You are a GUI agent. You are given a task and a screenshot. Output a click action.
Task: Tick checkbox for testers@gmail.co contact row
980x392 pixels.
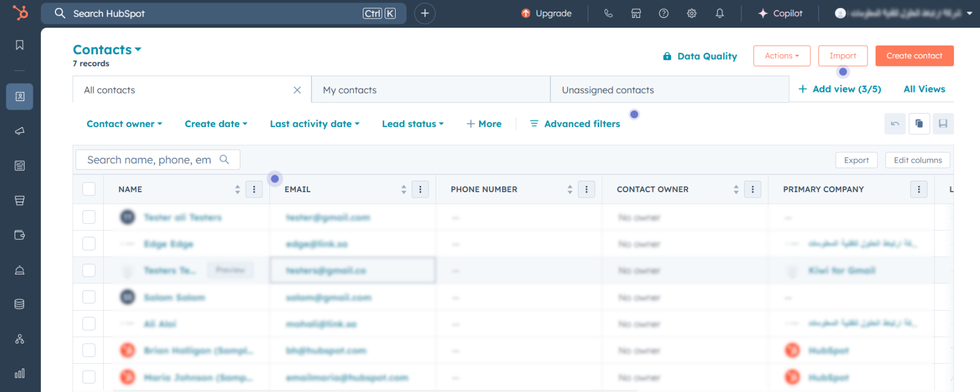(x=89, y=270)
